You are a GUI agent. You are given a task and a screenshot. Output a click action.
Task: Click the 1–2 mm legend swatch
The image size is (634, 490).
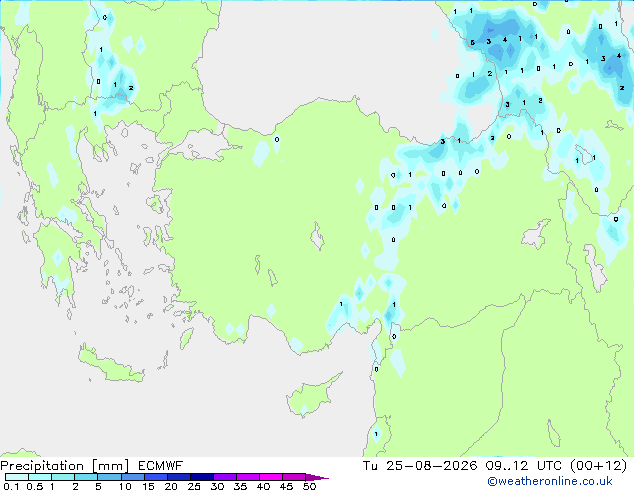63,477
